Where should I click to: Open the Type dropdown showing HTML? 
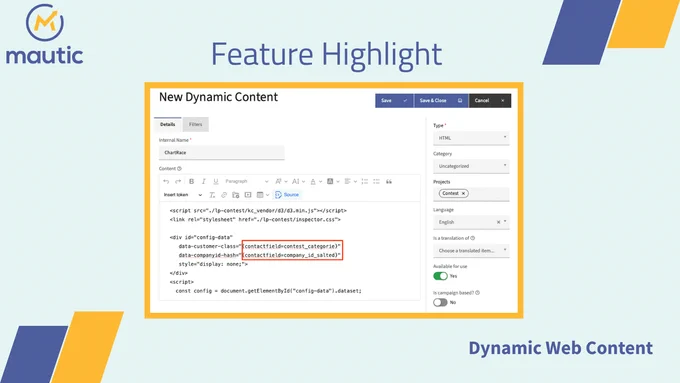(471, 138)
